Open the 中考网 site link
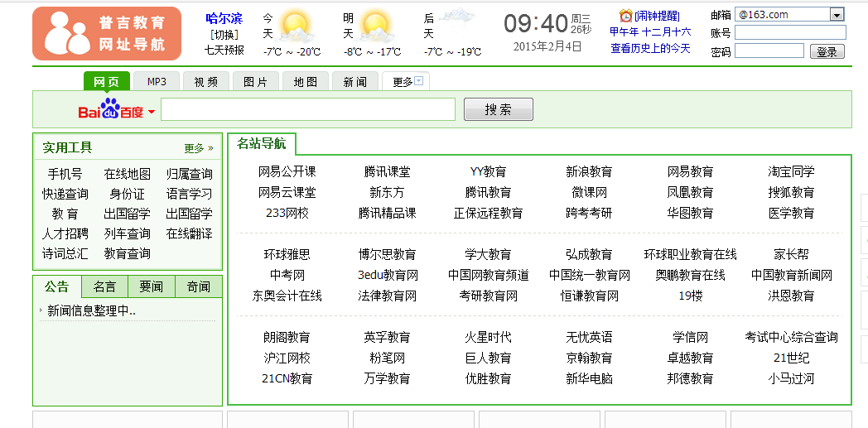Screen dimensions: 868x428 287,275
